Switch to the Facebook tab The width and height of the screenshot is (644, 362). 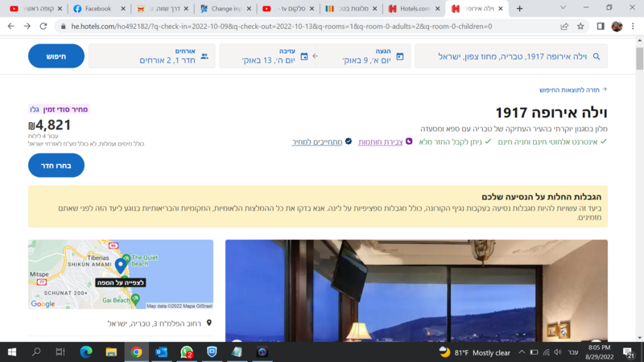pyautogui.click(x=99, y=8)
